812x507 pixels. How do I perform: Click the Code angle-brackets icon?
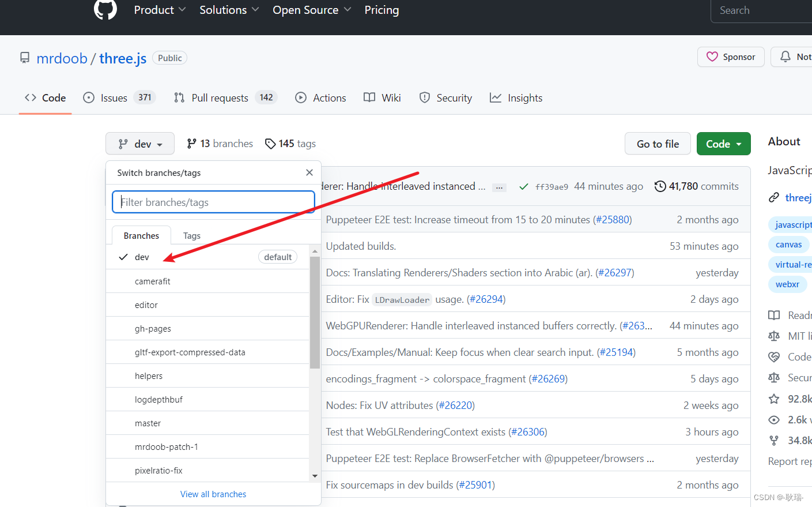pyautogui.click(x=31, y=97)
